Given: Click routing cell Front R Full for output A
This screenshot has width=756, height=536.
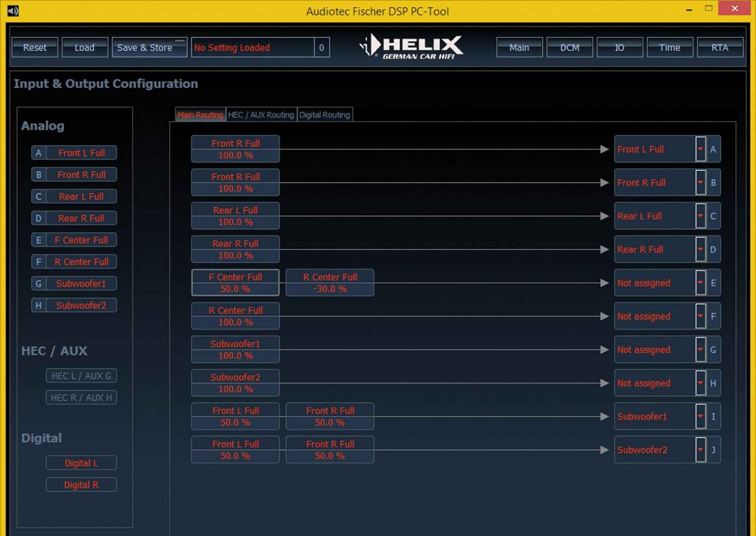Looking at the screenshot, I should pyautogui.click(x=235, y=149).
